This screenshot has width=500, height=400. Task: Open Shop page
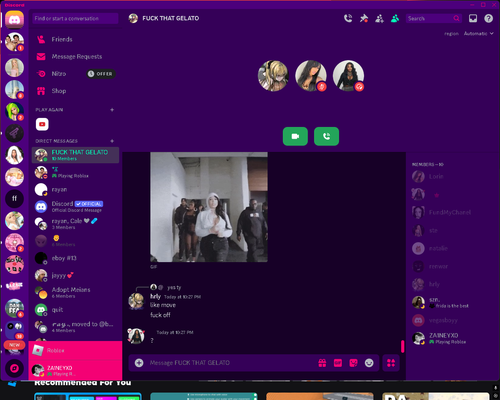(75, 91)
